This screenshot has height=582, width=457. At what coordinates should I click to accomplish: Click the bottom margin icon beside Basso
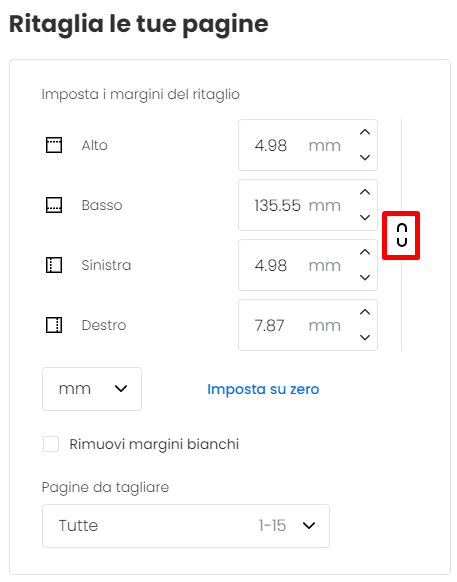click(54, 205)
